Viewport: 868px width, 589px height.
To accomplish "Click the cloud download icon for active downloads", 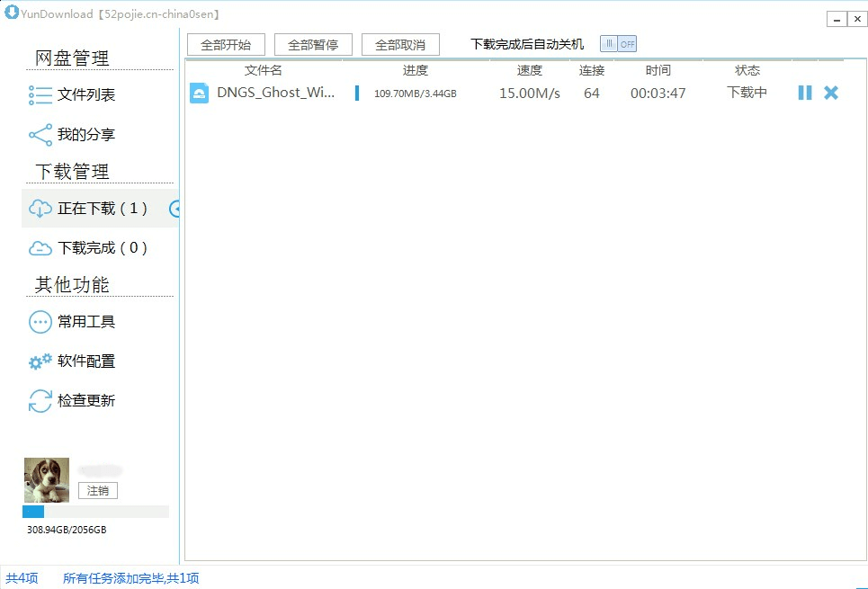I will [x=40, y=209].
